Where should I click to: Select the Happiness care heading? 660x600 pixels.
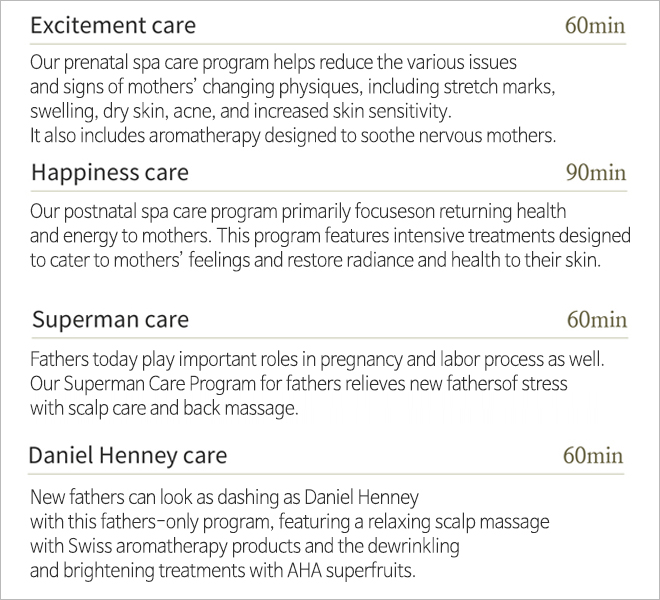pyautogui.click(x=110, y=173)
